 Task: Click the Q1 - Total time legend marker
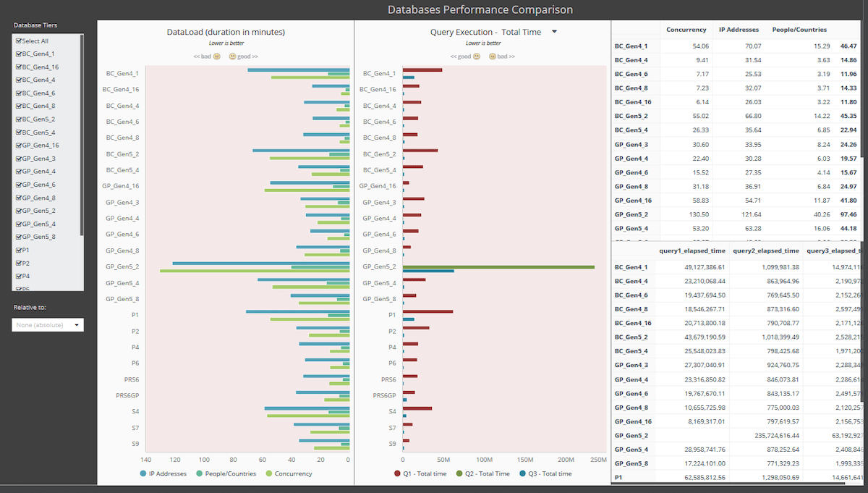397,473
